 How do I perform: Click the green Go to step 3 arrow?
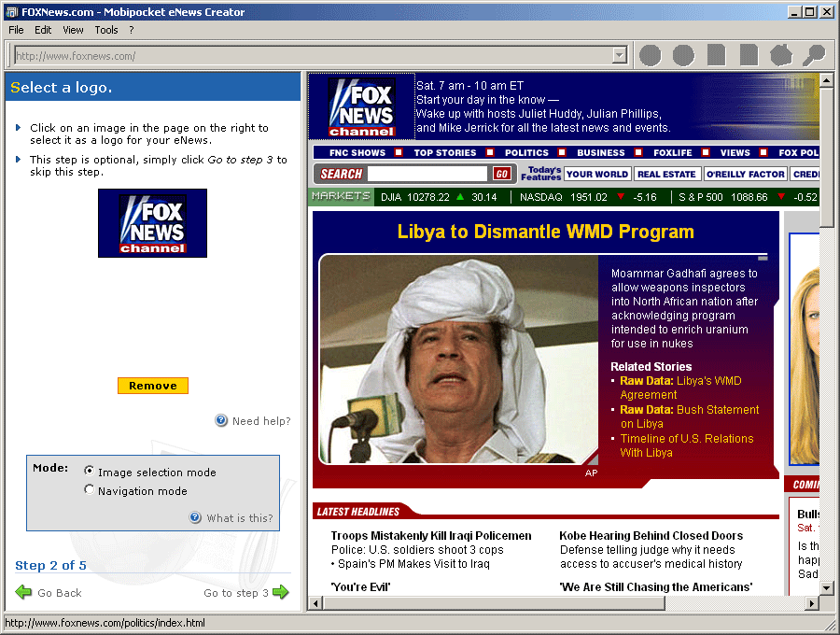[x=281, y=592]
